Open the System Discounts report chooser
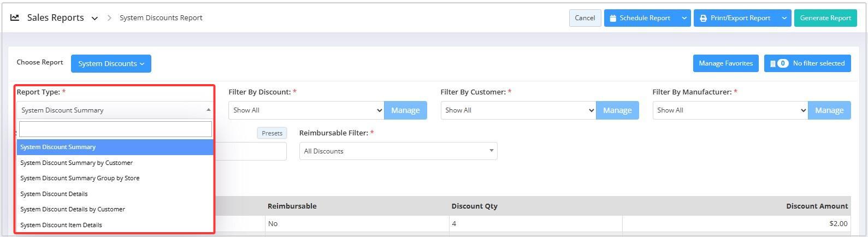 (x=111, y=63)
